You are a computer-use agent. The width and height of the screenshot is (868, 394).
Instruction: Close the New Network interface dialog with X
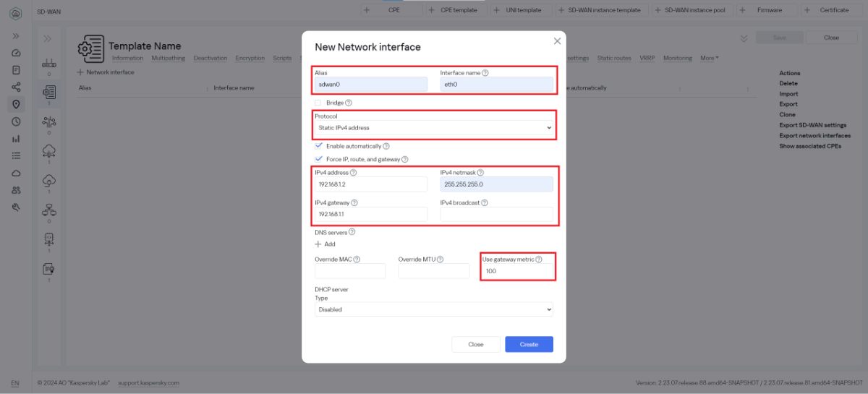[x=557, y=41]
